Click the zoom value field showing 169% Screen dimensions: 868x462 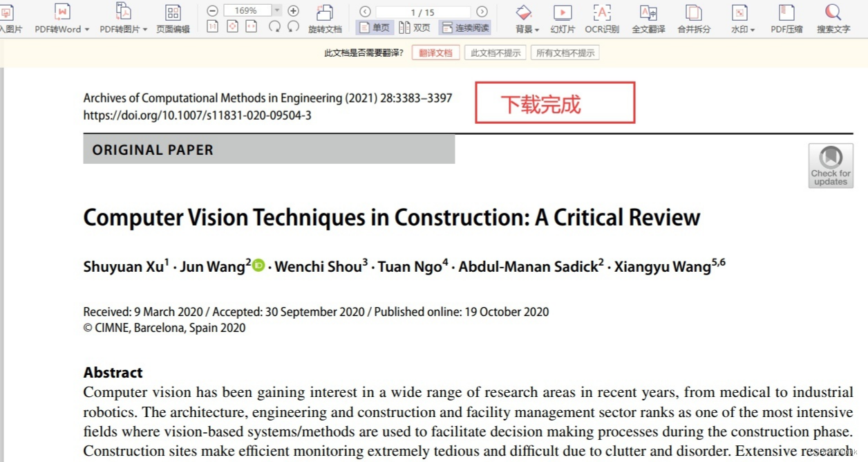pyautogui.click(x=247, y=10)
